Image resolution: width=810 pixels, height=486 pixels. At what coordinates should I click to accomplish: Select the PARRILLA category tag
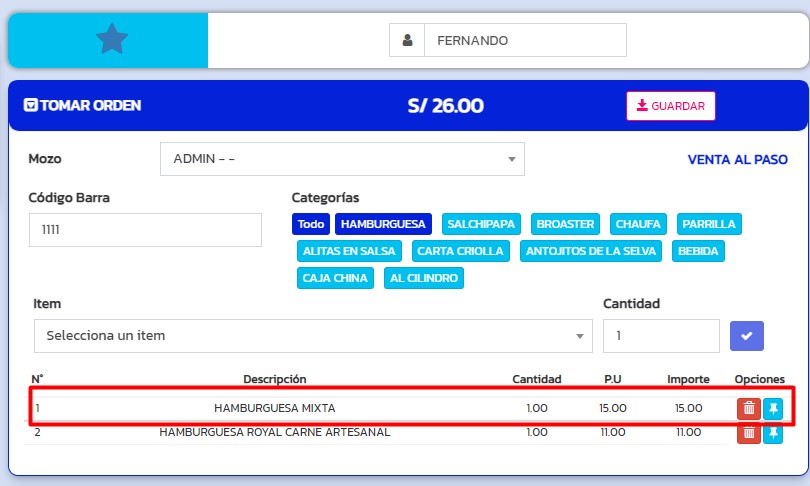coord(709,224)
